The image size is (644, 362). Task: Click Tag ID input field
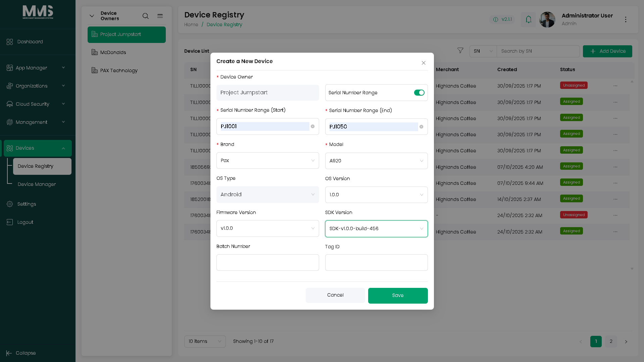coord(376,263)
